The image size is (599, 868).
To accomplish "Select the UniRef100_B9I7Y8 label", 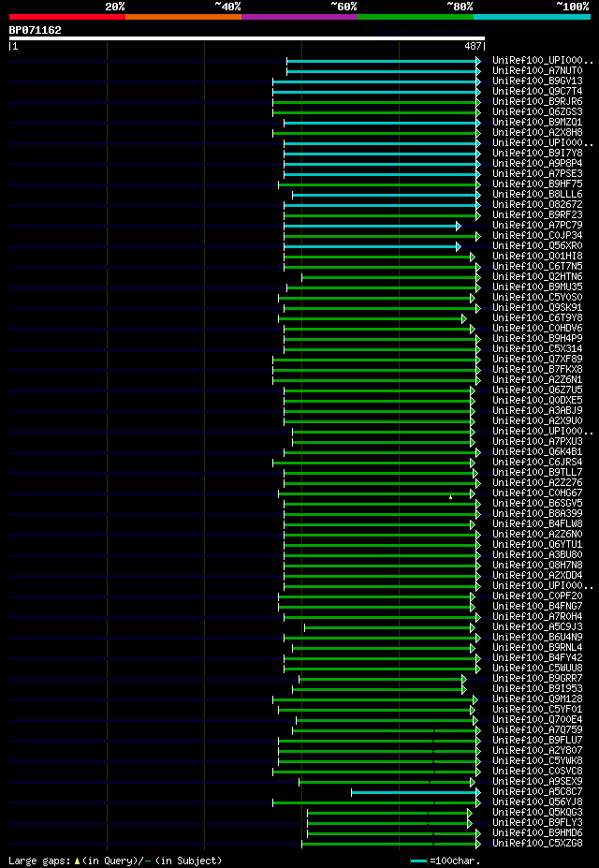I will tap(537, 154).
